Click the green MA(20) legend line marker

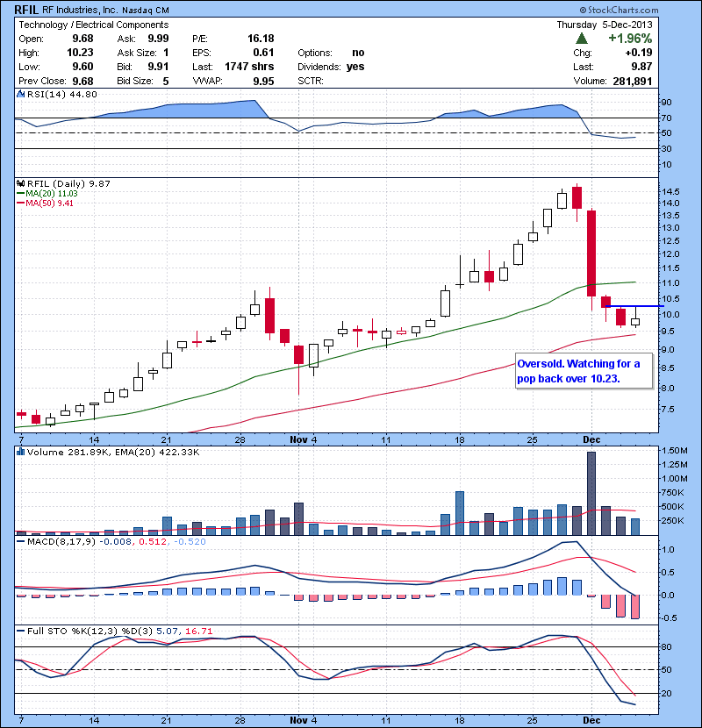pyautogui.click(x=21, y=194)
